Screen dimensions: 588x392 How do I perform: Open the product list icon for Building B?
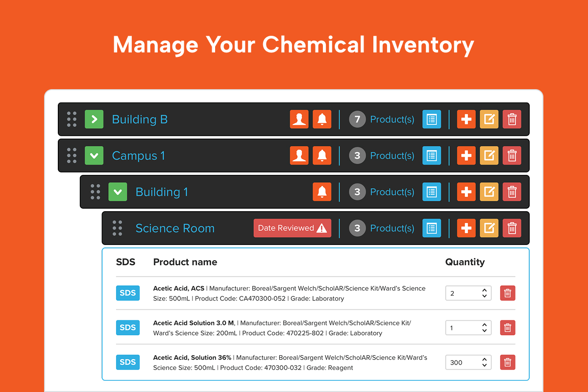click(x=432, y=119)
